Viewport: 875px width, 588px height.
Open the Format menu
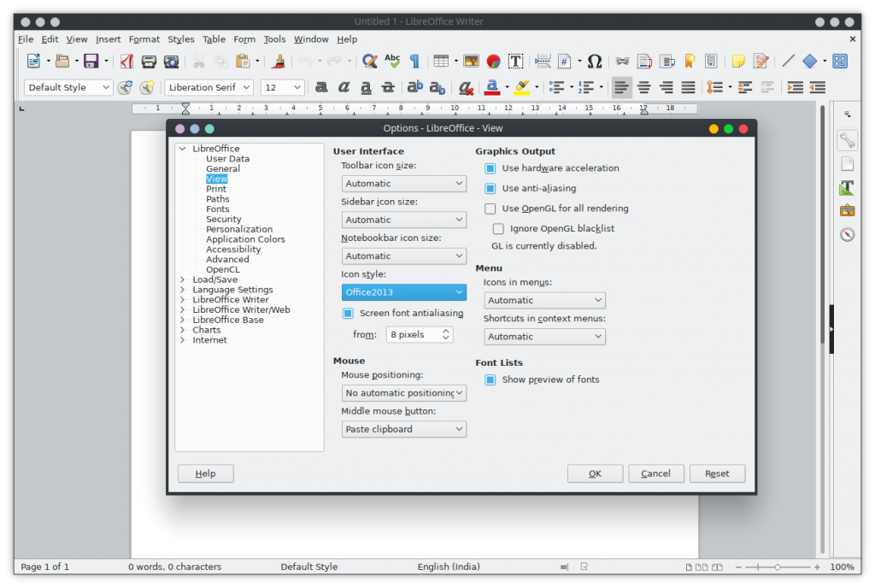click(x=144, y=38)
